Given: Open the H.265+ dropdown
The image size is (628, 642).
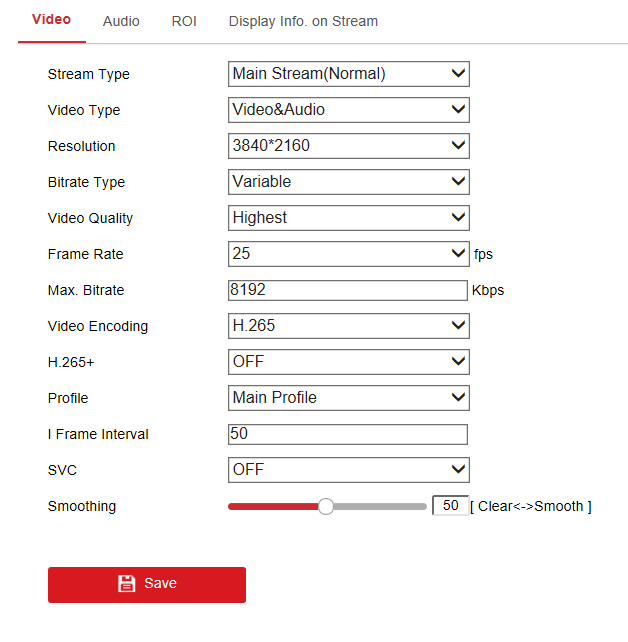Looking at the screenshot, I should tap(348, 362).
